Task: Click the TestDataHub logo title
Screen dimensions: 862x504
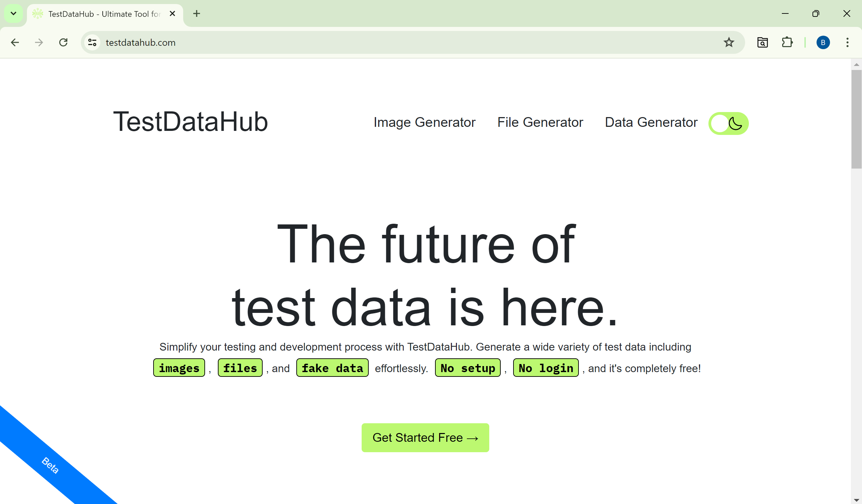Action: tap(191, 122)
